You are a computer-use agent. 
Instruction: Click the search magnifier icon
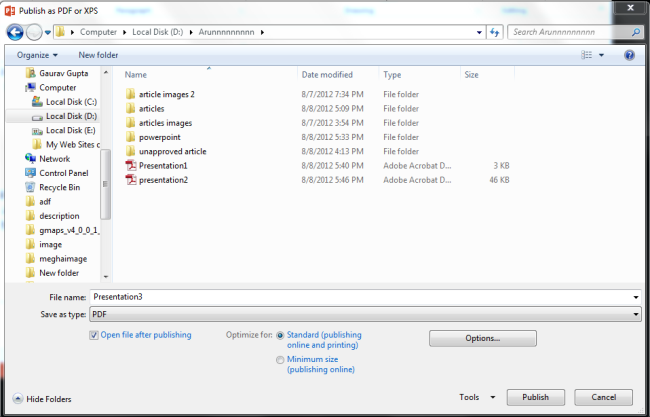click(x=635, y=32)
